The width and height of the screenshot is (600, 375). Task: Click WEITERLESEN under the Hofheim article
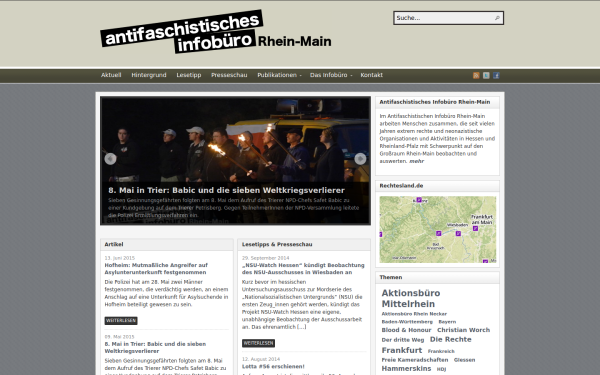(121, 321)
